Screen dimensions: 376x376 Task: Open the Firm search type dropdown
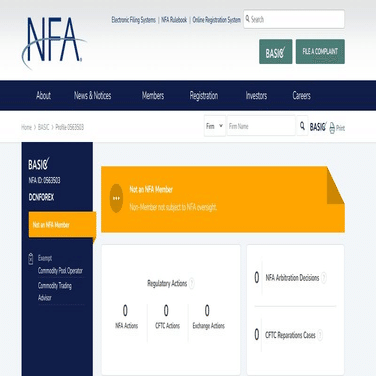pyautogui.click(x=215, y=126)
